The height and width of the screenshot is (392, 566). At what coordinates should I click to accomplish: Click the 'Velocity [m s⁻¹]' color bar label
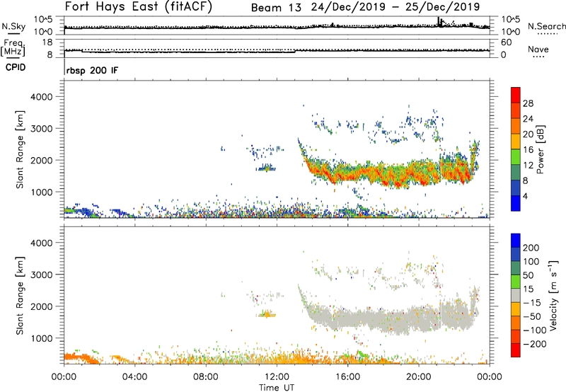point(553,295)
